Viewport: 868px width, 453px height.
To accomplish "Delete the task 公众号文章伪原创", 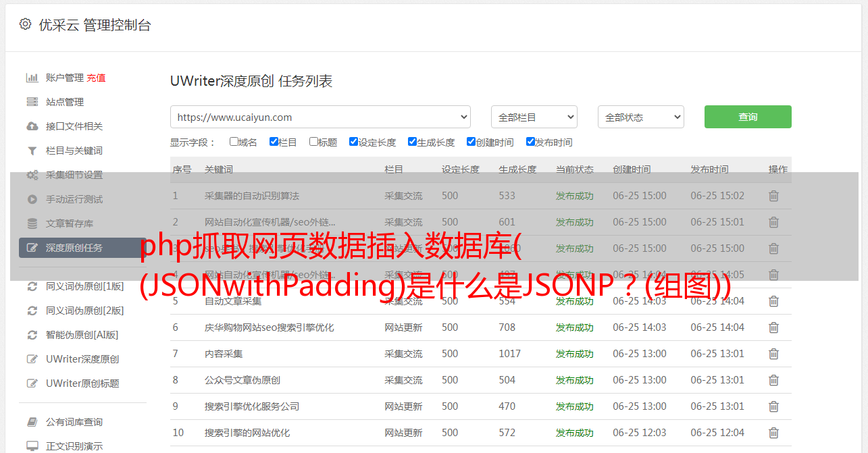I will pyautogui.click(x=773, y=380).
